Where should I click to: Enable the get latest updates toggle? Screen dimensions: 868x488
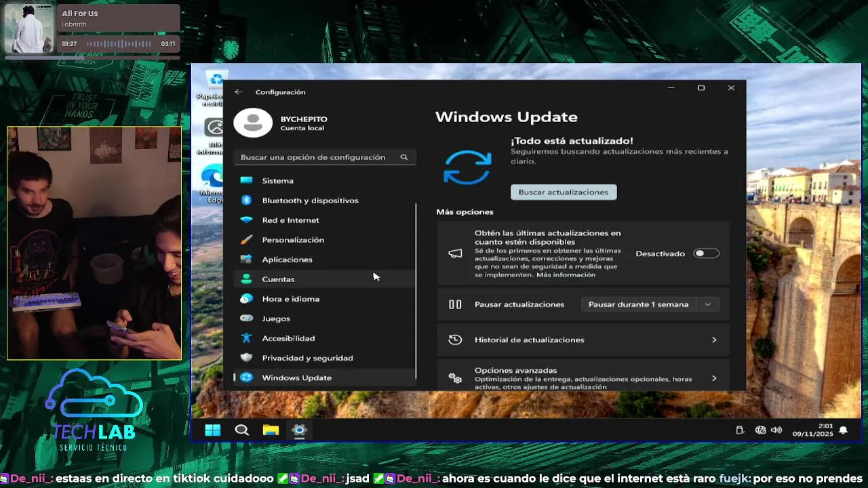pos(706,253)
